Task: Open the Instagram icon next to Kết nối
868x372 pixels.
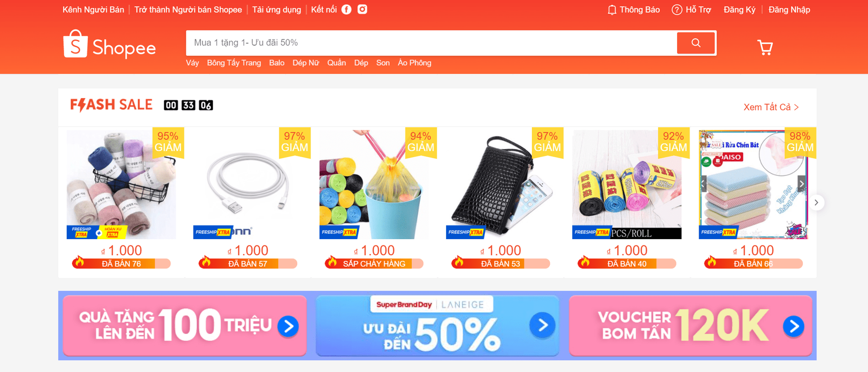Action: 362,9
